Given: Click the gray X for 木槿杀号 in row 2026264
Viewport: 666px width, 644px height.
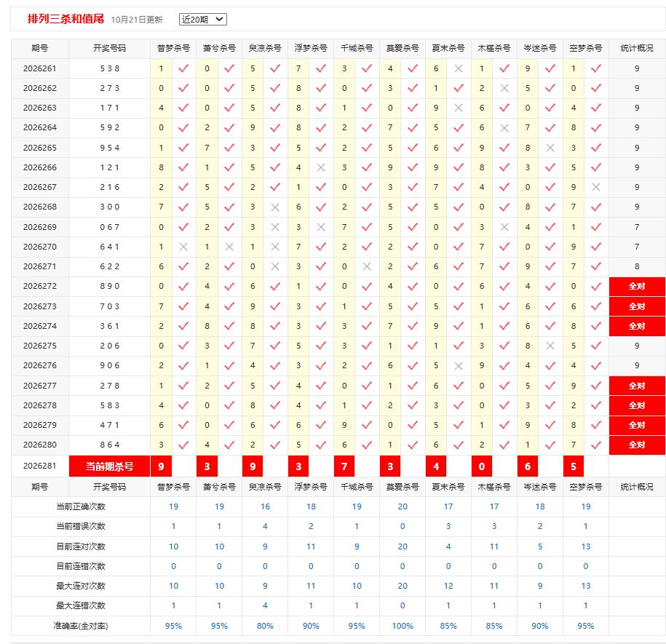Looking at the screenshot, I should pyautogui.click(x=504, y=128).
